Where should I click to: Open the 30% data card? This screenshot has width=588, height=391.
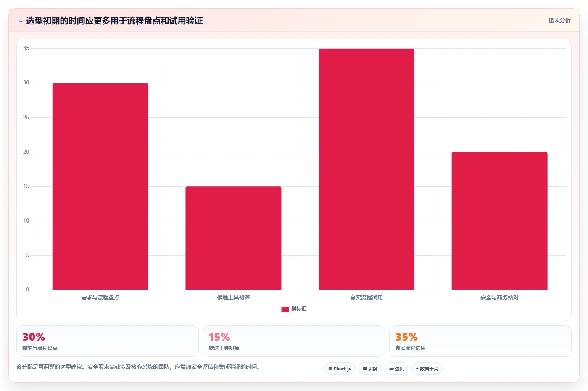point(108,341)
